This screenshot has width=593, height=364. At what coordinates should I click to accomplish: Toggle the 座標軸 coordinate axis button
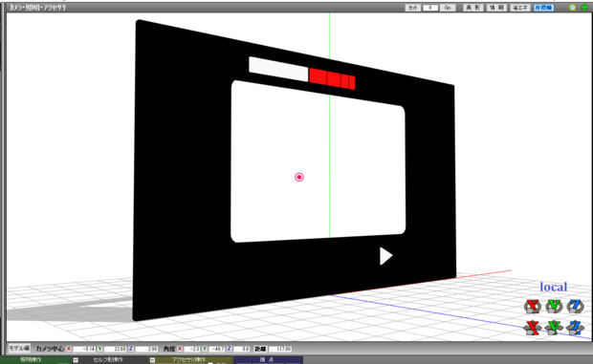pyautogui.click(x=544, y=8)
